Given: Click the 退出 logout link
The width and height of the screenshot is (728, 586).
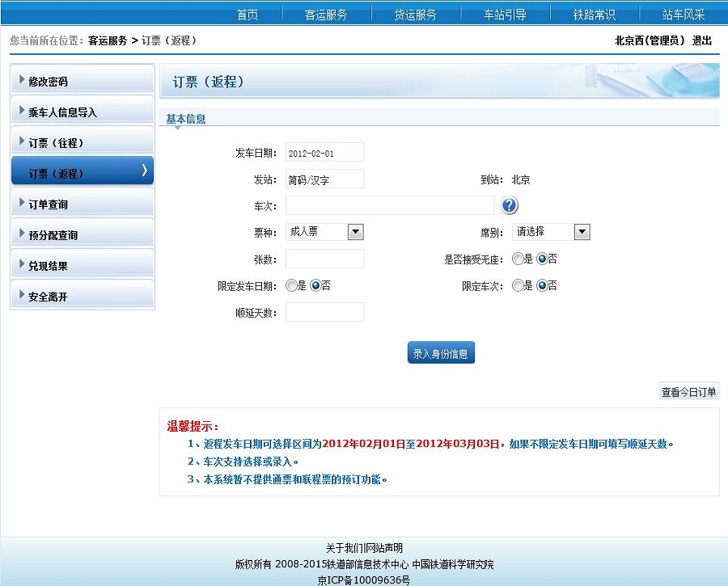Looking at the screenshot, I should pyautogui.click(x=701, y=40).
